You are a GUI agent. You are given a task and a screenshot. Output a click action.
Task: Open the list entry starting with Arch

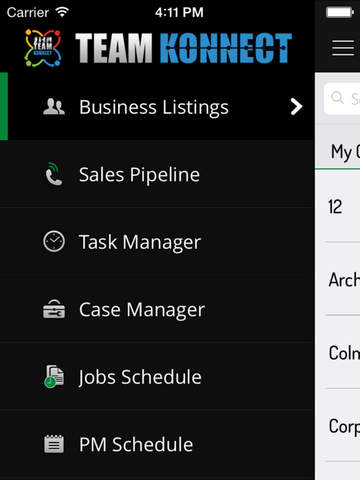tap(338, 279)
